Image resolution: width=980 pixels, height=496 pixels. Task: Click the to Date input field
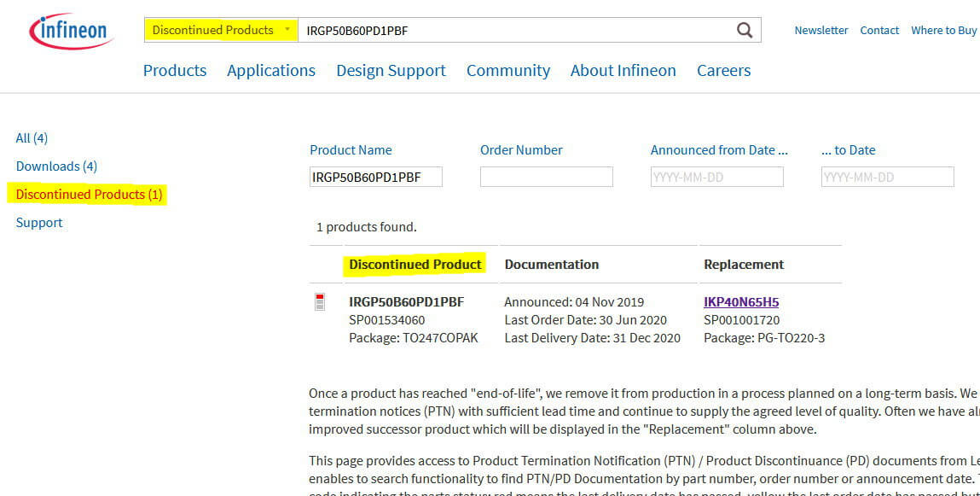click(888, 177)
